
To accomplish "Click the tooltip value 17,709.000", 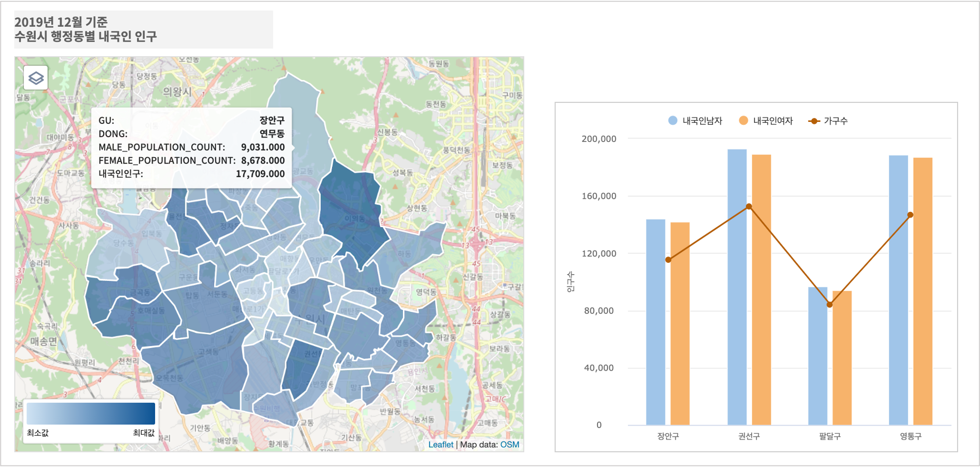I will (x=260, y=174).
